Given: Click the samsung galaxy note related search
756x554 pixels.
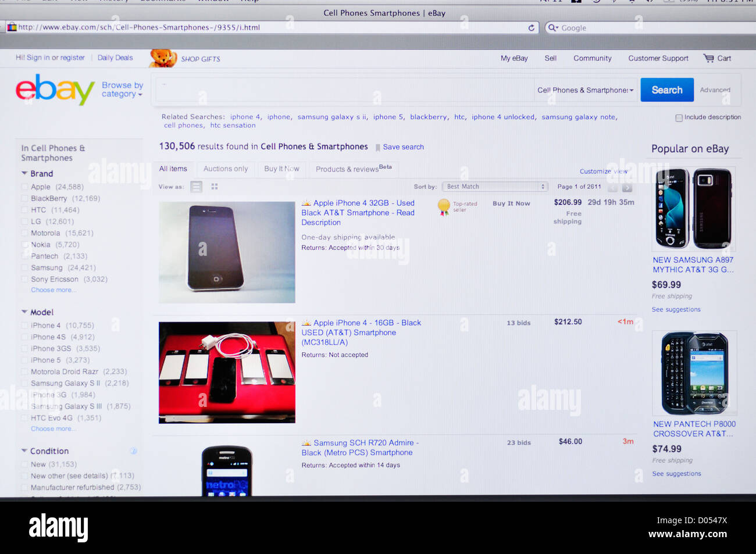Looking at the screenshot, I should click(x=579, y=117).
